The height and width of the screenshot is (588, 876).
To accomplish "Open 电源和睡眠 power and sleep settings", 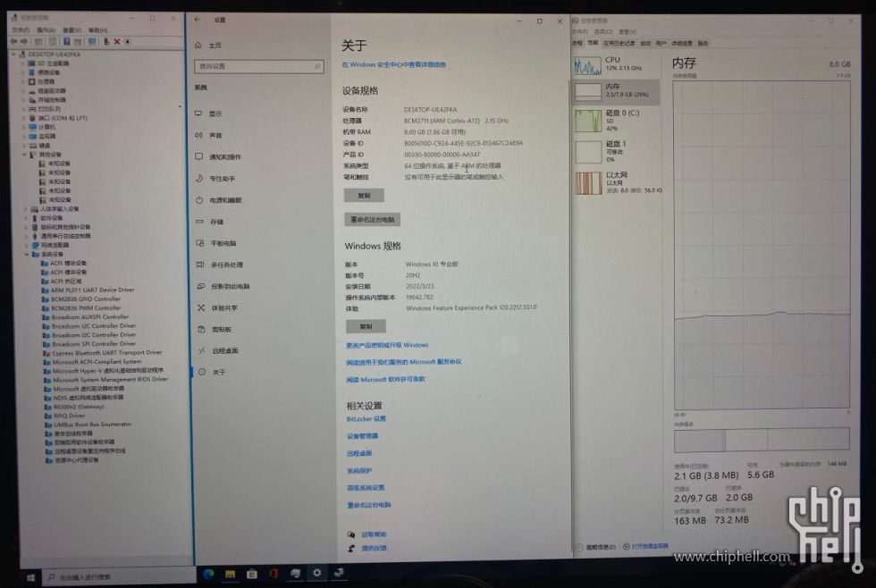I will point(225,200).
